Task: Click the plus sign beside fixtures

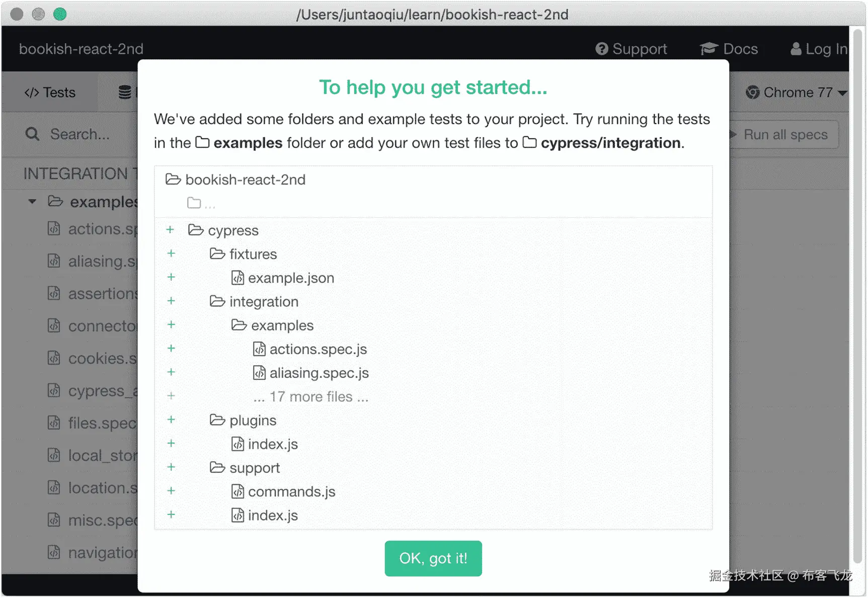Action: tap(171, 253)
